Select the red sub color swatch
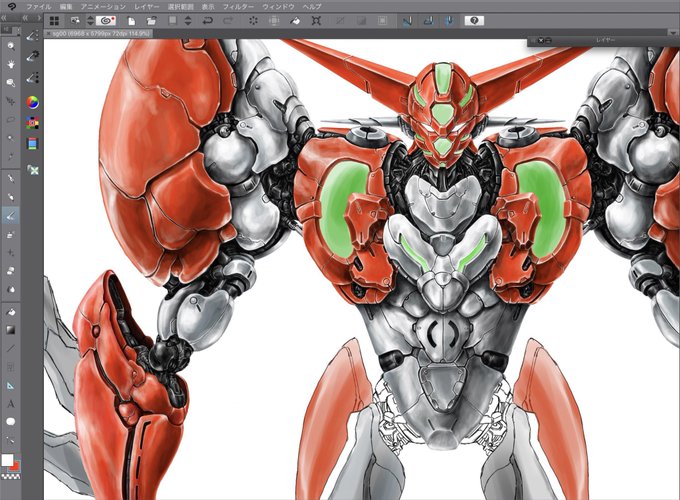The height and width of the screenshot is (500, 680). [15, 466]
